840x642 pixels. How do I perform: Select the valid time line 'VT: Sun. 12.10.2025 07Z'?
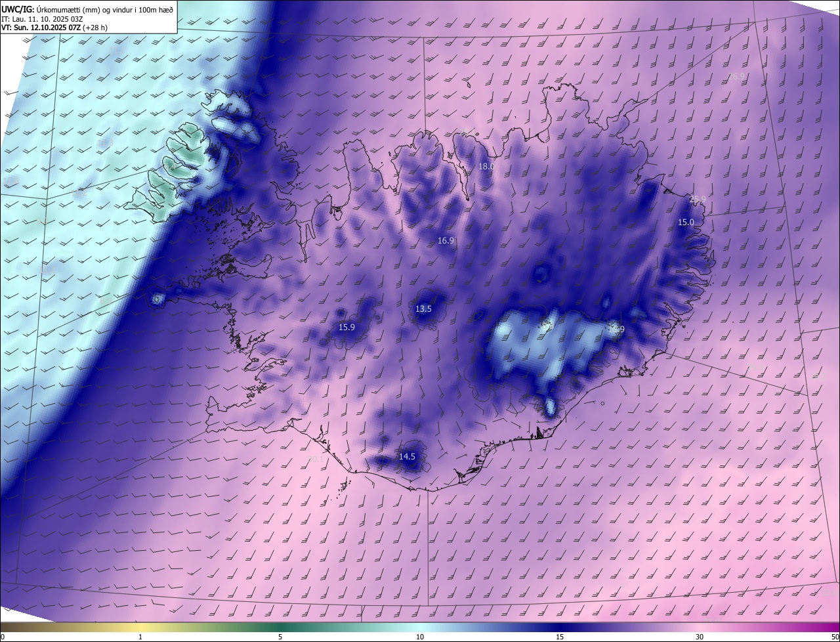[41, 28]
